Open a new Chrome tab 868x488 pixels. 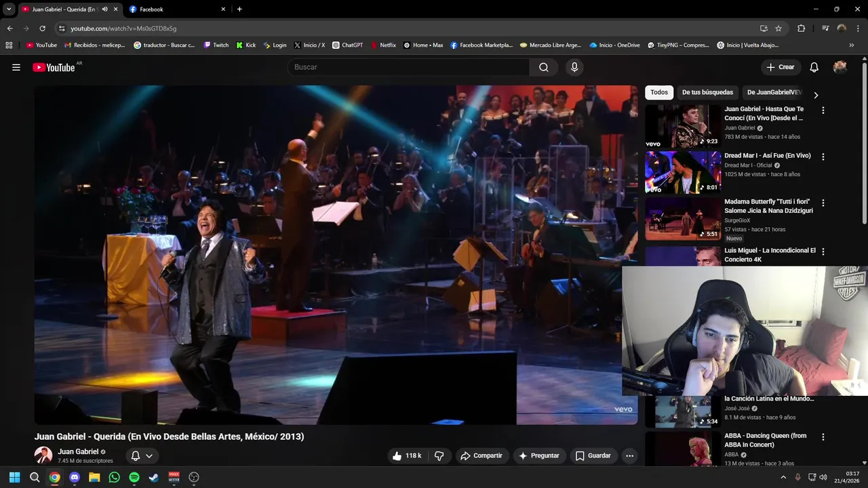pos(239,9)
